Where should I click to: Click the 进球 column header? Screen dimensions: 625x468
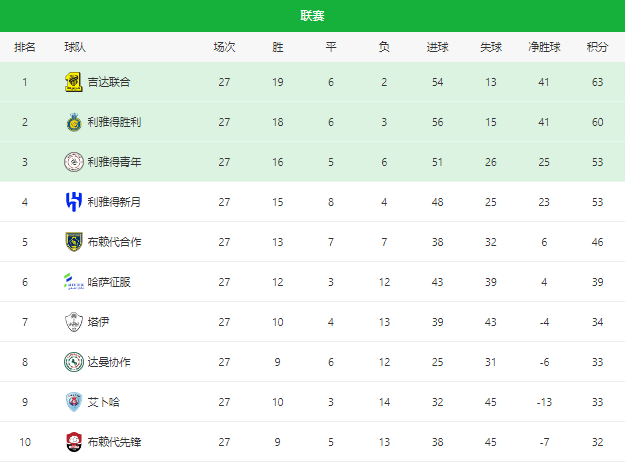[x=438, y=47]
